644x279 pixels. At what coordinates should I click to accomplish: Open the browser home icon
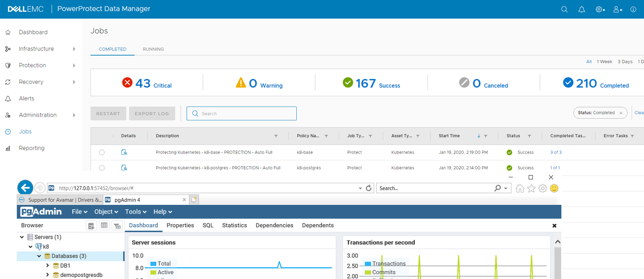click(519, 188)
